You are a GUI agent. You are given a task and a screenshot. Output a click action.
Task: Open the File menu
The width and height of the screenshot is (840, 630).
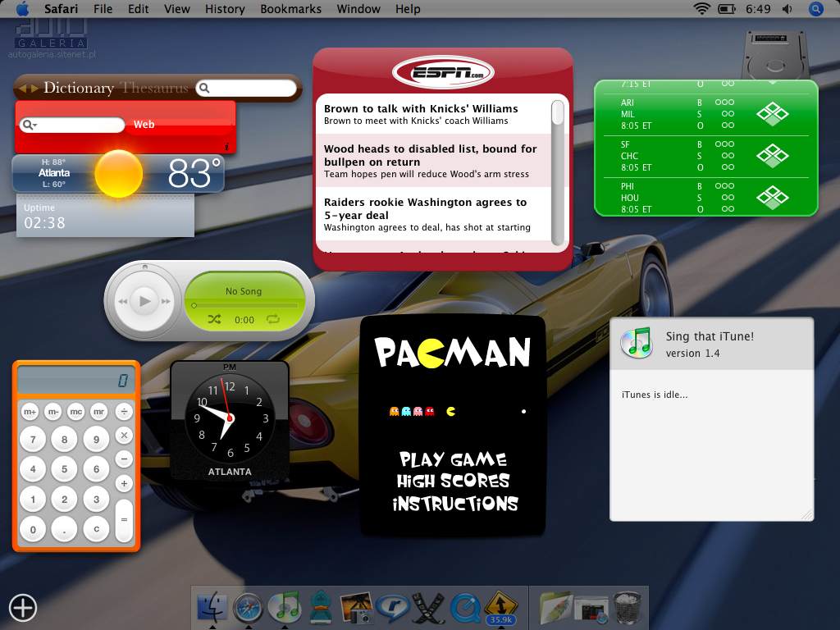coord(103,9)
